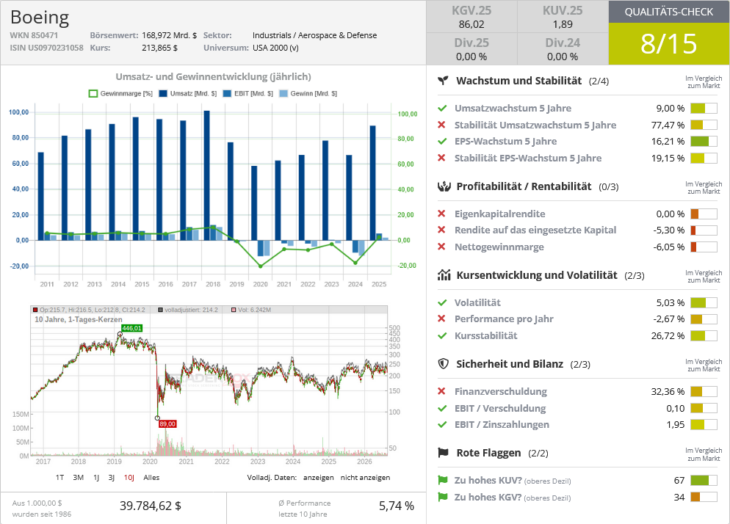730x524 pixels.
Task: Click the Kursstabilität link
Action: (x=486, y=336)
